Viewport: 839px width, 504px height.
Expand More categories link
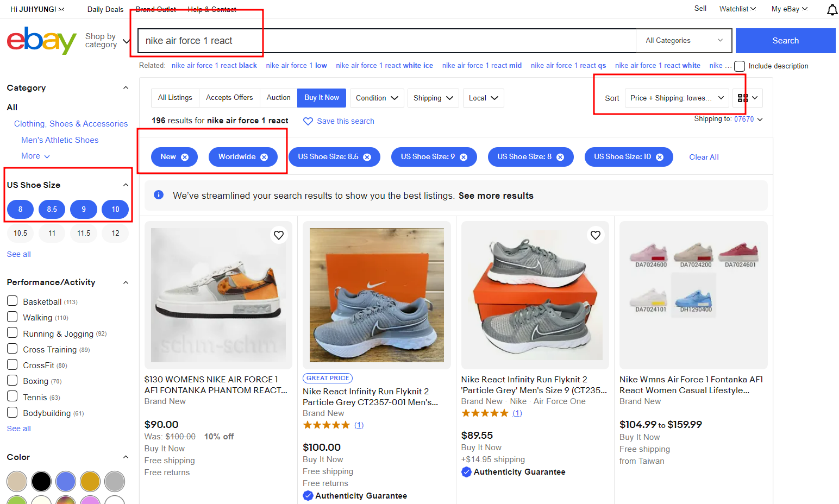tap(35, 156)
